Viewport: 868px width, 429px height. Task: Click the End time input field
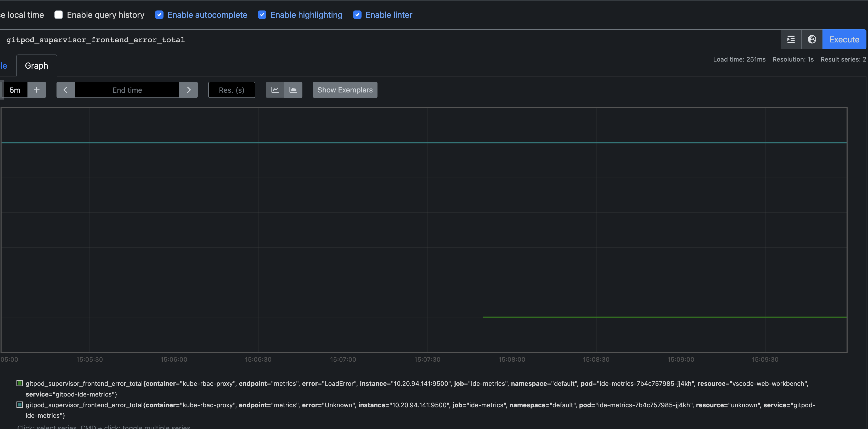[127, 90]
